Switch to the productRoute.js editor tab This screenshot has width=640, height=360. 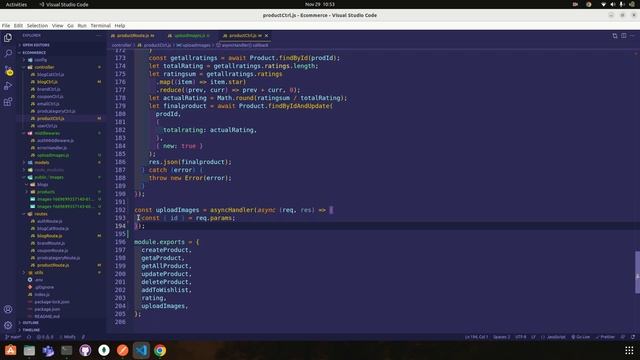pyautogui.click(x=133, y=36)
